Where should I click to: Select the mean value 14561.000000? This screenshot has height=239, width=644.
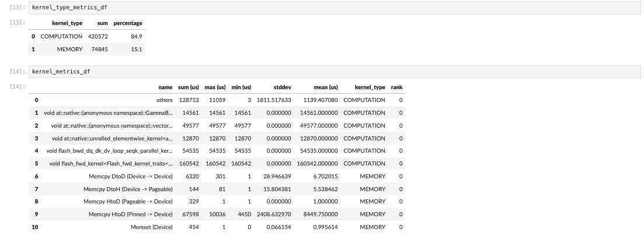tap(319, 113)
